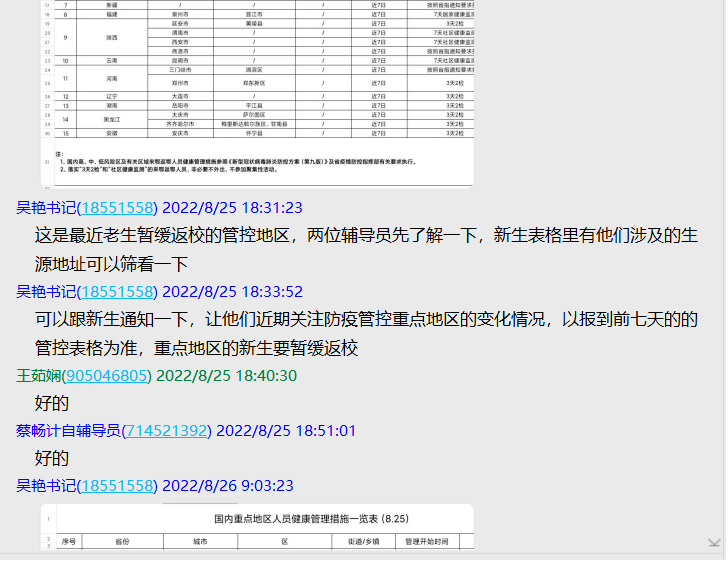The image size is (728, 562).
Task: Click 吴艳书记 name on 2022/8/26 message
Action: [45, 486]
